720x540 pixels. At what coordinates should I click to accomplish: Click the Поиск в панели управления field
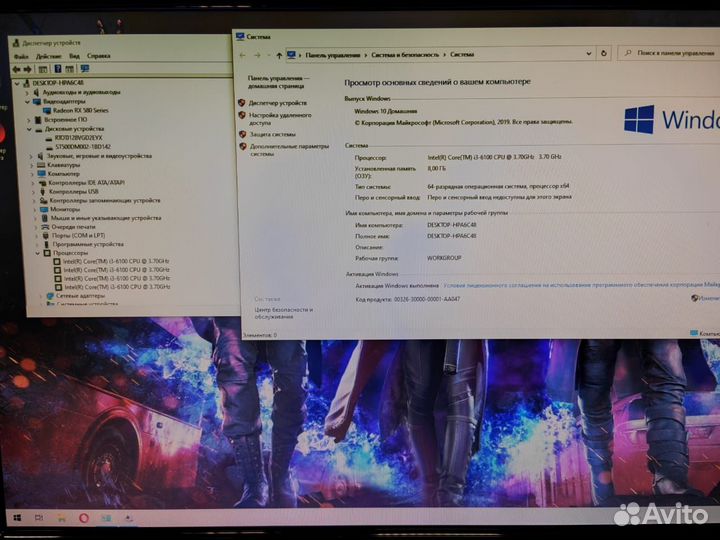coord(668,53)
